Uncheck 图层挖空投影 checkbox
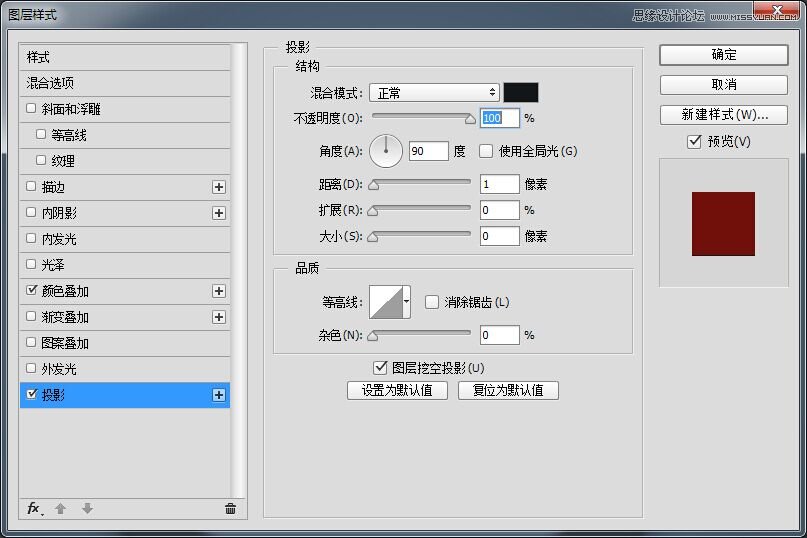 pyautogui.click(x=380, y=368)
